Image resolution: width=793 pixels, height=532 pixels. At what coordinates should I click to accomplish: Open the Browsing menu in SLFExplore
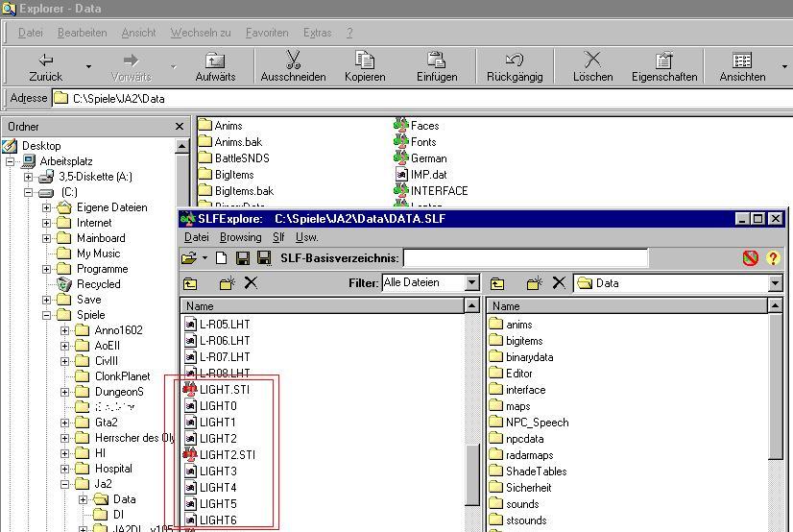click(241, 237)
